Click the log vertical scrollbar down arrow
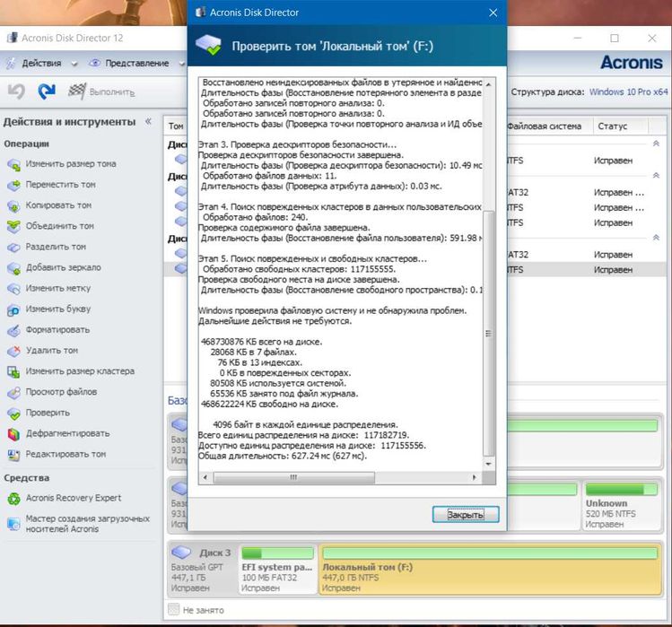Viewport: 672px width, 627px height. (x=489, y=465)
